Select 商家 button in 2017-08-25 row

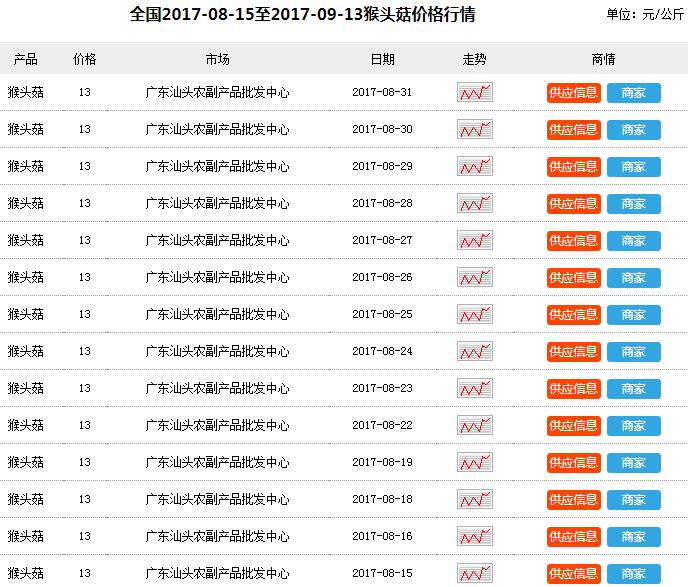coord(633,315)
